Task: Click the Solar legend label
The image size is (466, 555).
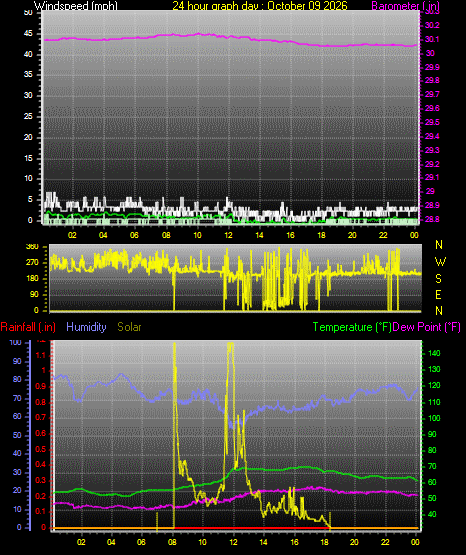Action: pos(130,327)
